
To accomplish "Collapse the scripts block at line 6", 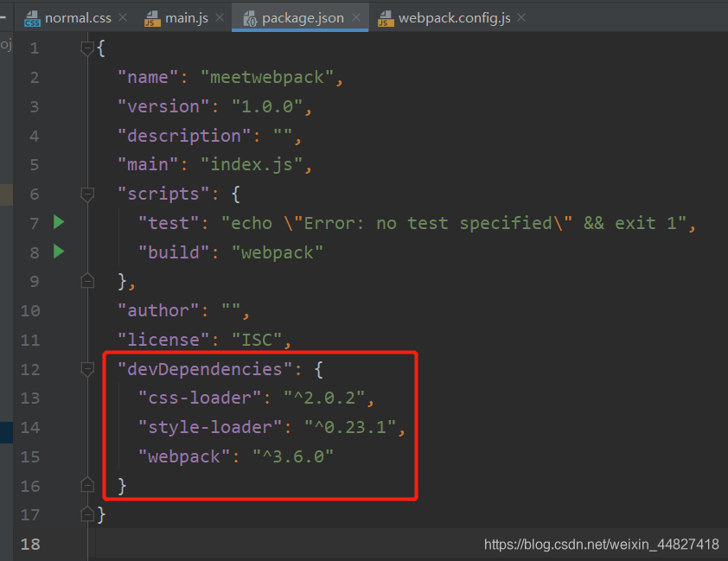I will 87,194.
